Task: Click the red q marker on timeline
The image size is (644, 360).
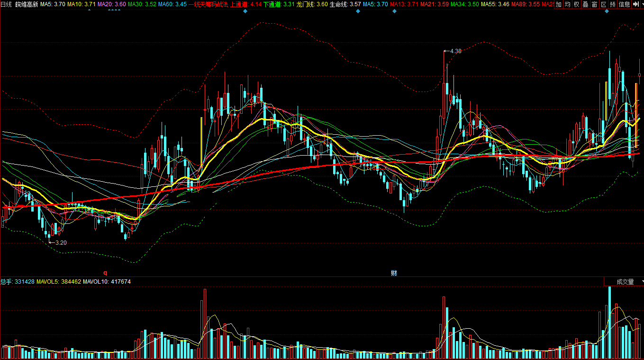Action: 105,273
